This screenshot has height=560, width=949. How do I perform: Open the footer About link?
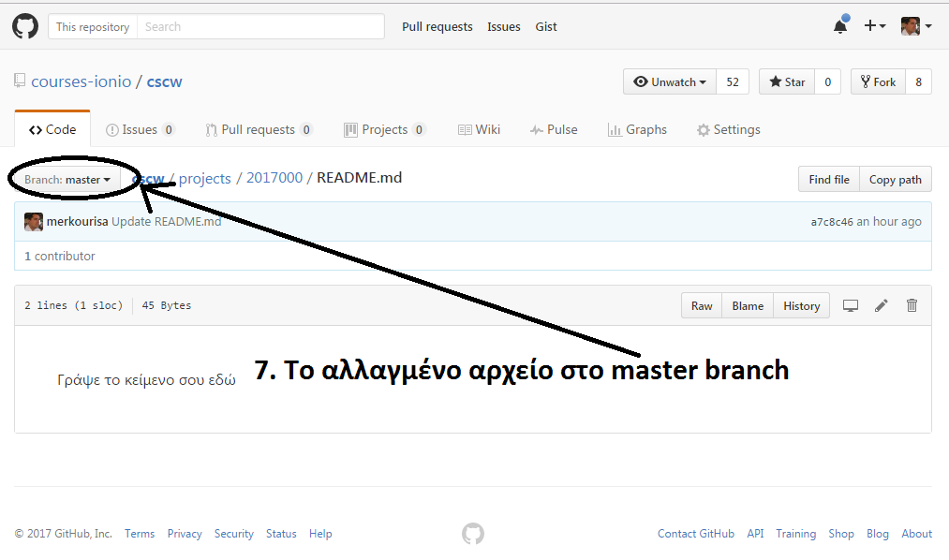(x=917, y=534)
